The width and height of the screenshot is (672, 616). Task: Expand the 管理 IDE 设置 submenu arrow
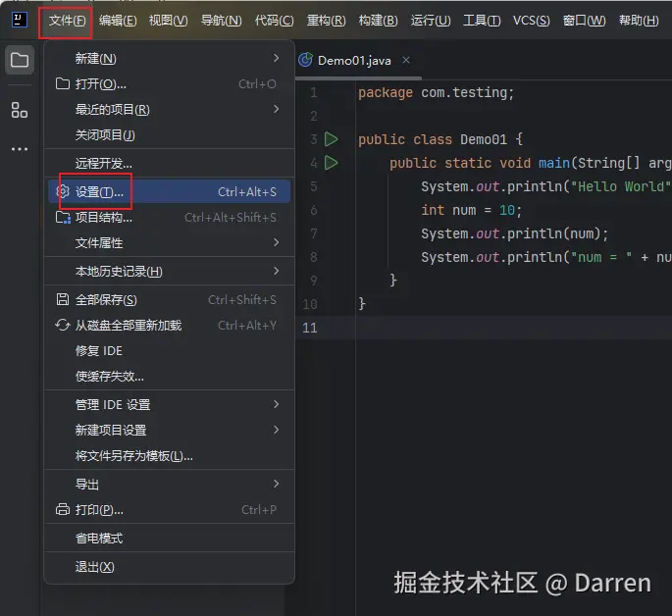(277, 404)
